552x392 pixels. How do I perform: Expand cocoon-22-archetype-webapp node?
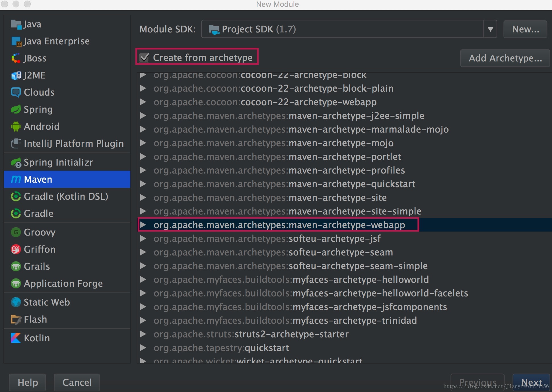coord(143,102)
